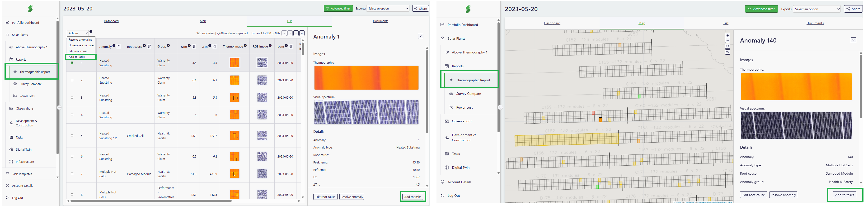Check the checkbox for anomaly row 4
This screenshot has width=868, height=206.
72,115
